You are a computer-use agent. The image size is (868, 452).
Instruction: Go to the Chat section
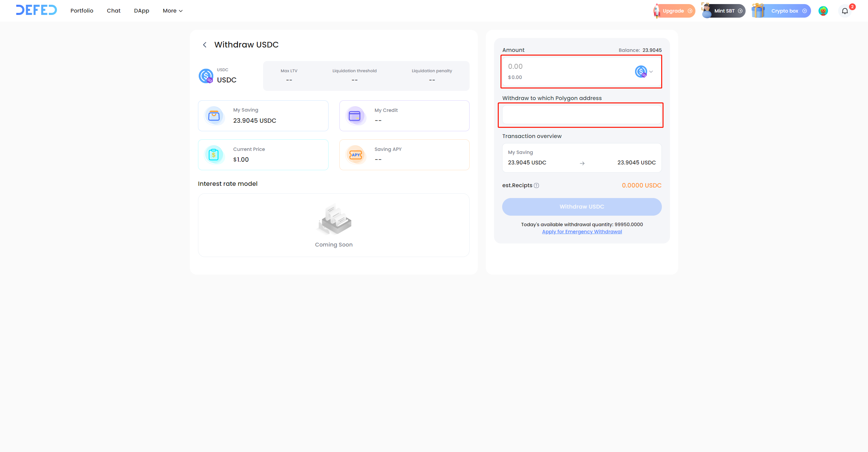(114, 11)
